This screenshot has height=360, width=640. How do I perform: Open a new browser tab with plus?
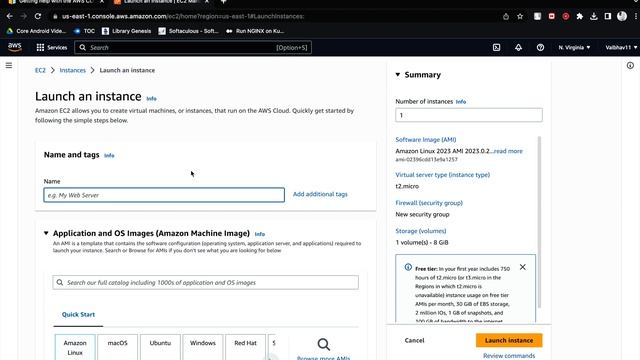click(x=223, y=2)
